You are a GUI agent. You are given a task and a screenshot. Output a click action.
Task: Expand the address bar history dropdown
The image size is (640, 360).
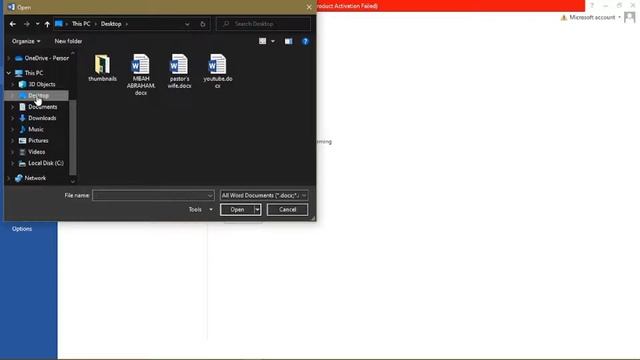click(187, 24)
